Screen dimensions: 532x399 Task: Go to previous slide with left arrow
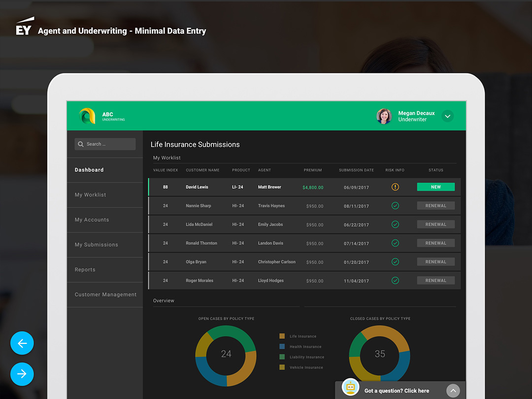22,343
